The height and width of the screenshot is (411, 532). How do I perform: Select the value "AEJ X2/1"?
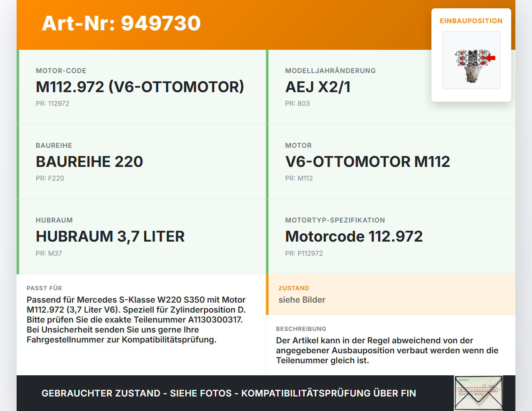click(x=318, y=87)
